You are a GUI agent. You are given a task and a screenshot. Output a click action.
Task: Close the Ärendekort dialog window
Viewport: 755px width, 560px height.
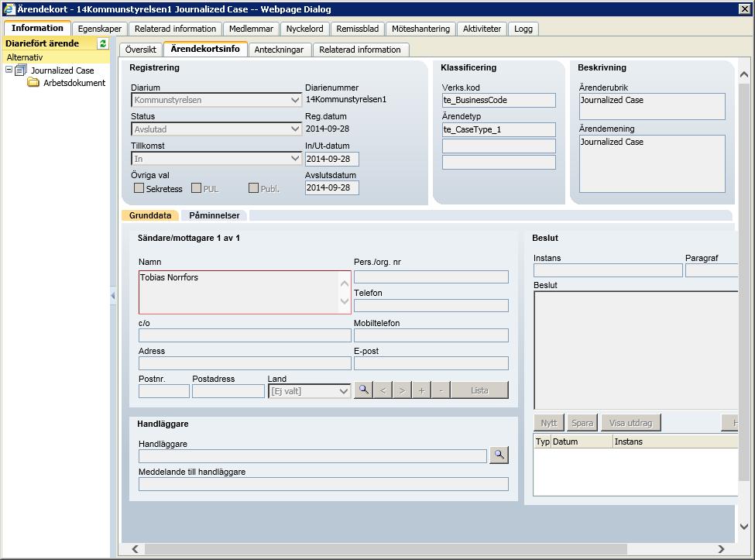[744, 9]
